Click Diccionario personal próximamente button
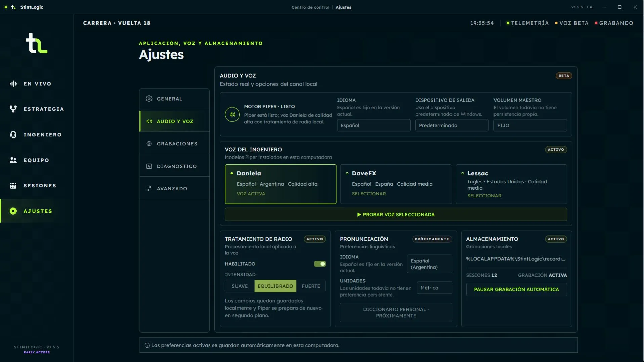This screenshot has width=644, height=362. click(x=396, y=313)
